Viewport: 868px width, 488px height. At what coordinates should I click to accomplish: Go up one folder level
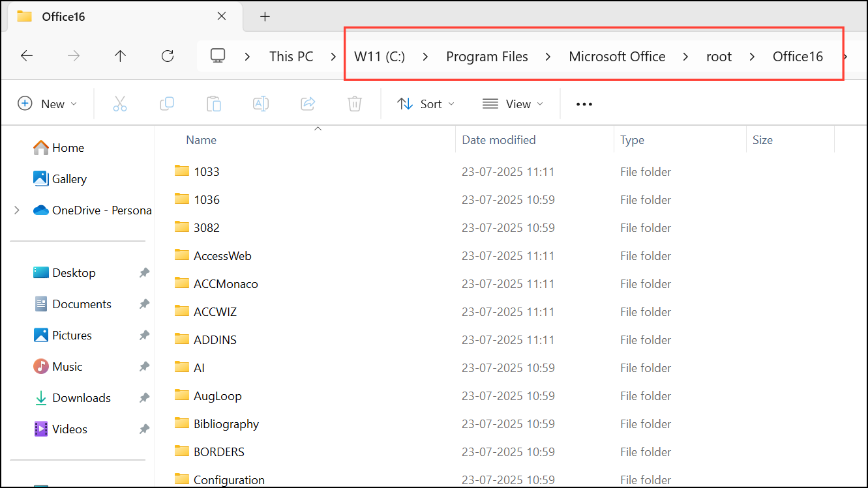coord(120,56)
